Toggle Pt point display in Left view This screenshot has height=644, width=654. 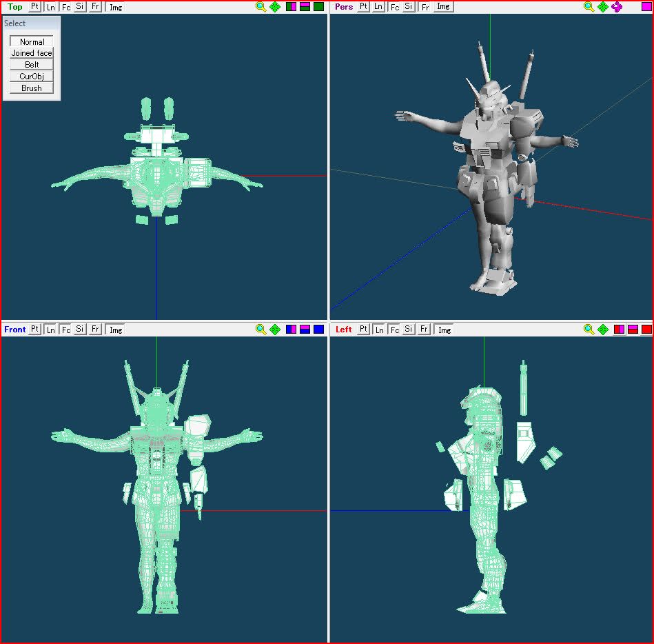coord(363,330)
